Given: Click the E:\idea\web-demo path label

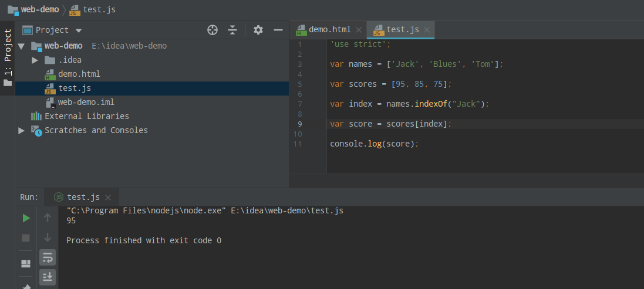Looking at the screenshot, I should [129, 46].
